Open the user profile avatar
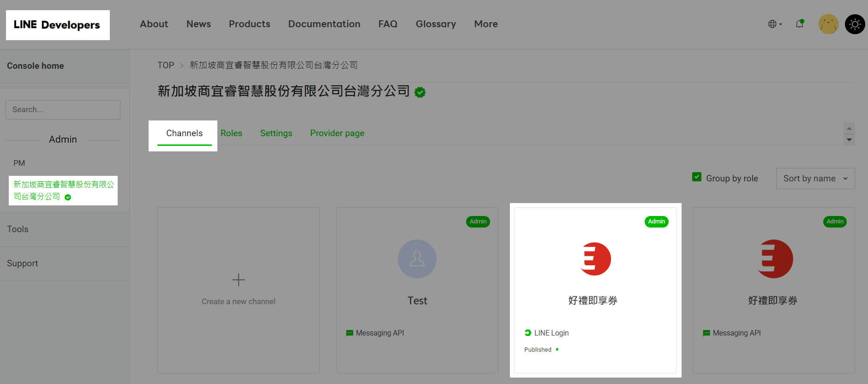This screenshot has width=868, height=384. 828,24
